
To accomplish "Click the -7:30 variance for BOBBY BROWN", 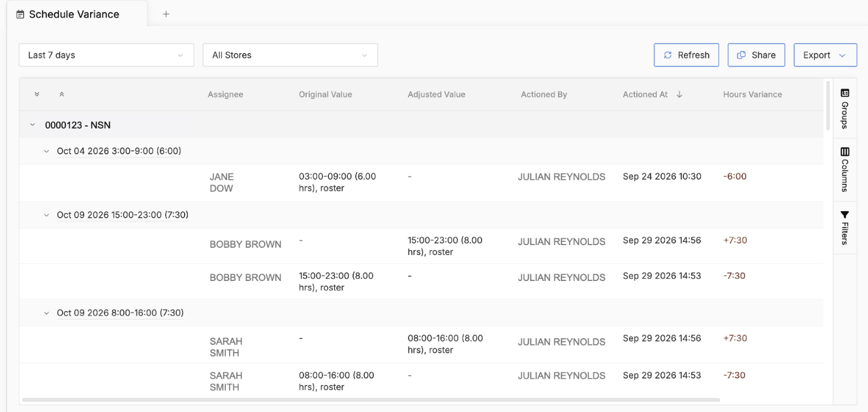I will click(735, 276).
